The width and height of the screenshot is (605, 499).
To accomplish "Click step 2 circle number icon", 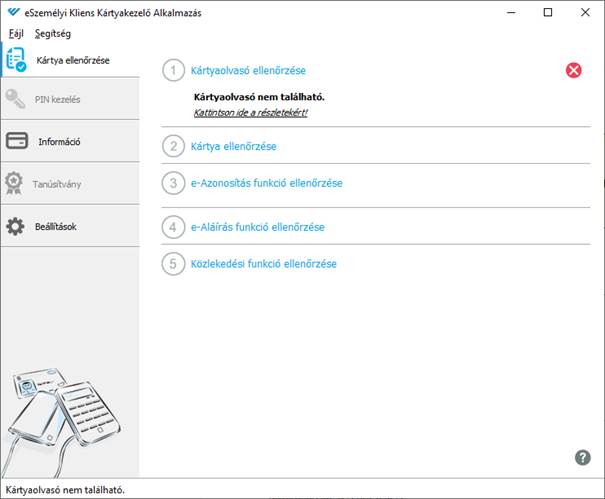I will (174, 146).
